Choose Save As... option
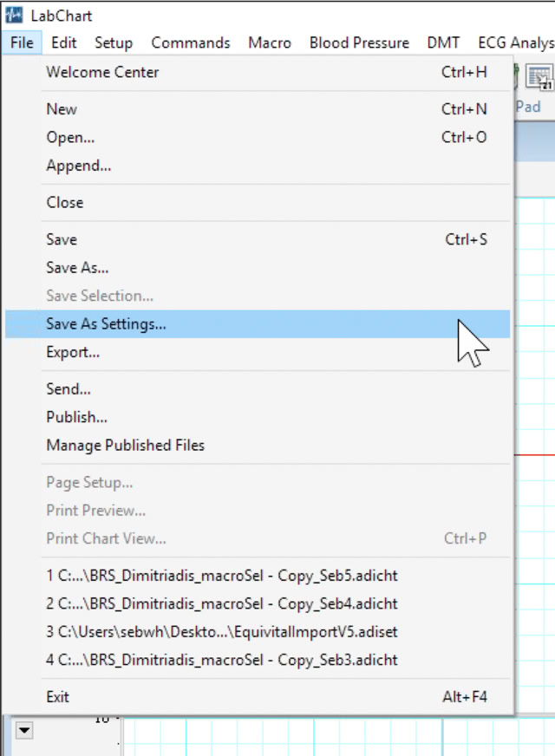555x756 pixels. (x=77, y=268)
